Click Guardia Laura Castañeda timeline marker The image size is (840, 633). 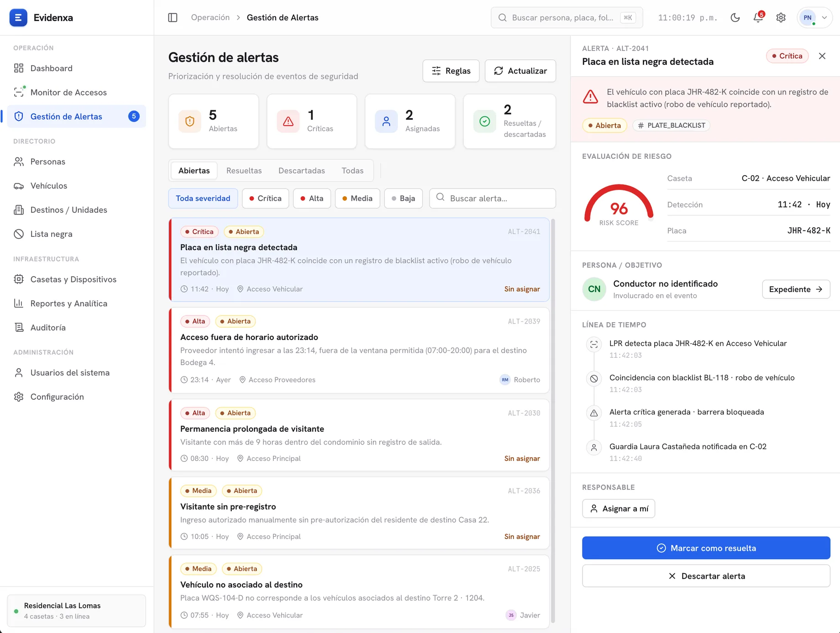point(594,447)
